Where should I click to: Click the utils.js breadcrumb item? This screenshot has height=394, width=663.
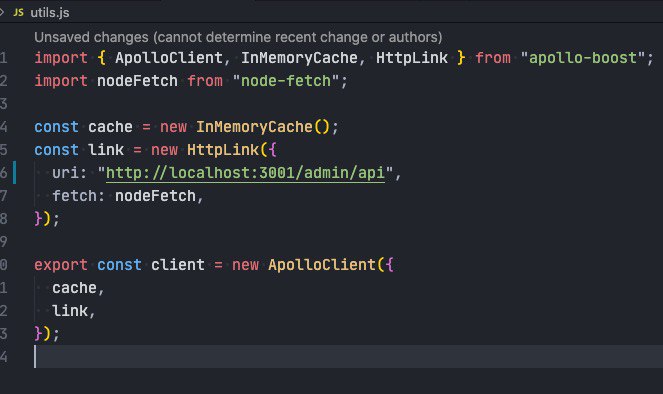[x=49, y=13]
